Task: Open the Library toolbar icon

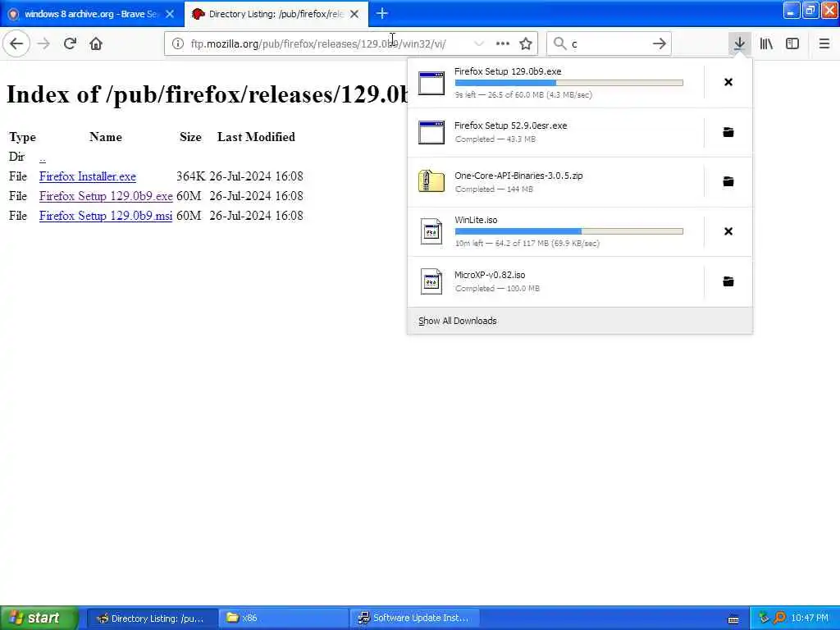Action: pyautogui.click(x=766, y=43)
